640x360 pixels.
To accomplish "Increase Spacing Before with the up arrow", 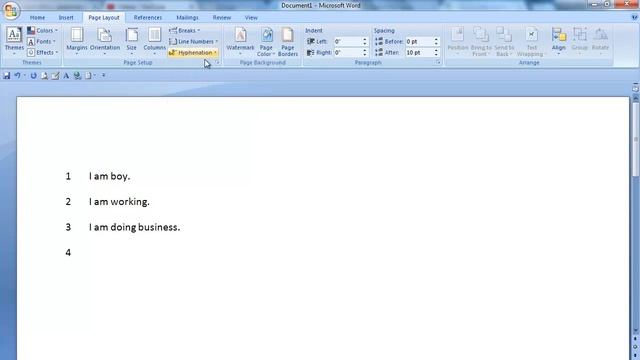I will [436, 40].
